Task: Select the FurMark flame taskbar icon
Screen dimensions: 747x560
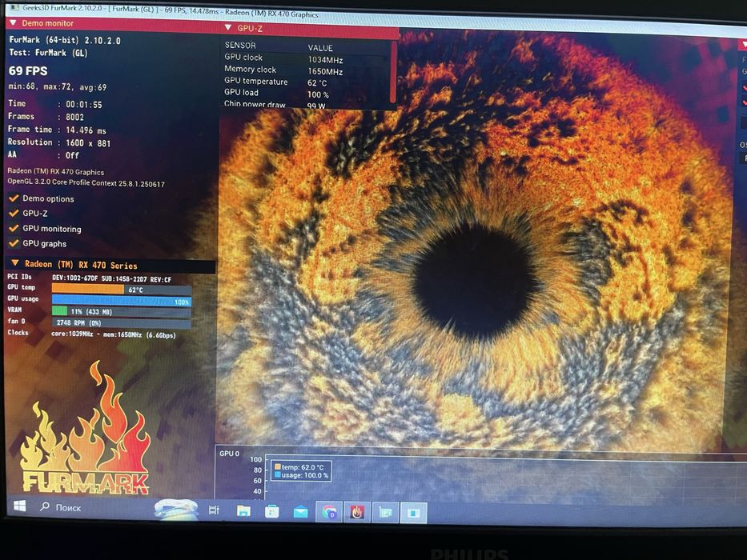Action: pos(357,512)
